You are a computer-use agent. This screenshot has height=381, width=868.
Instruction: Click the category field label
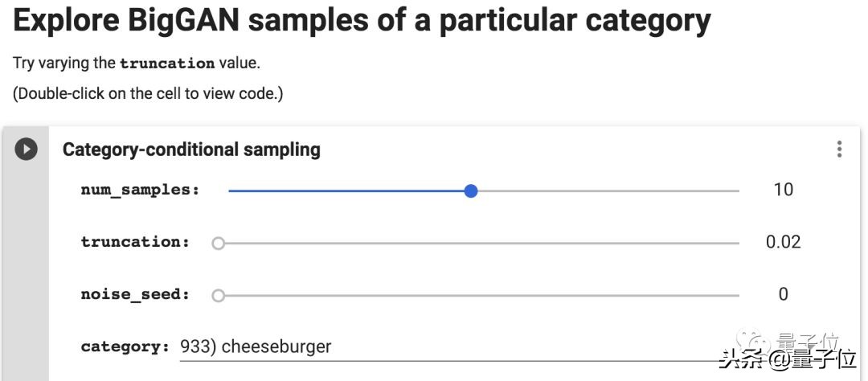click(125, 347)
